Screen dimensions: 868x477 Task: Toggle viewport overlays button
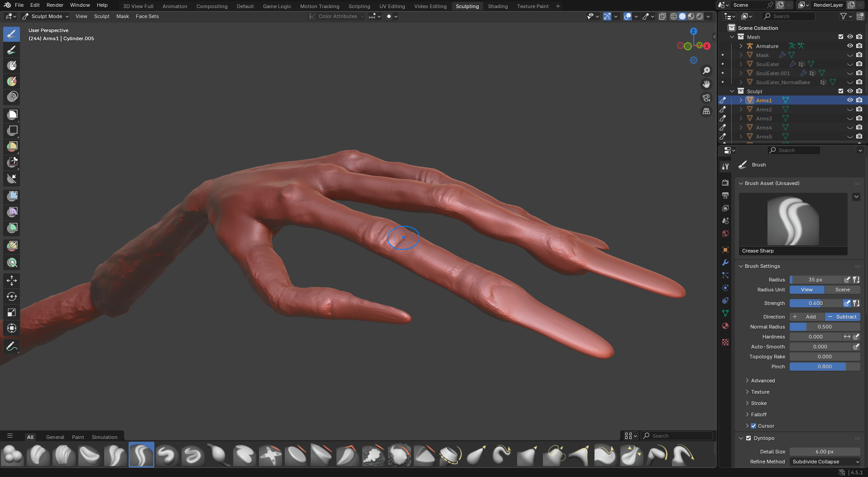[x=628, y=16]
